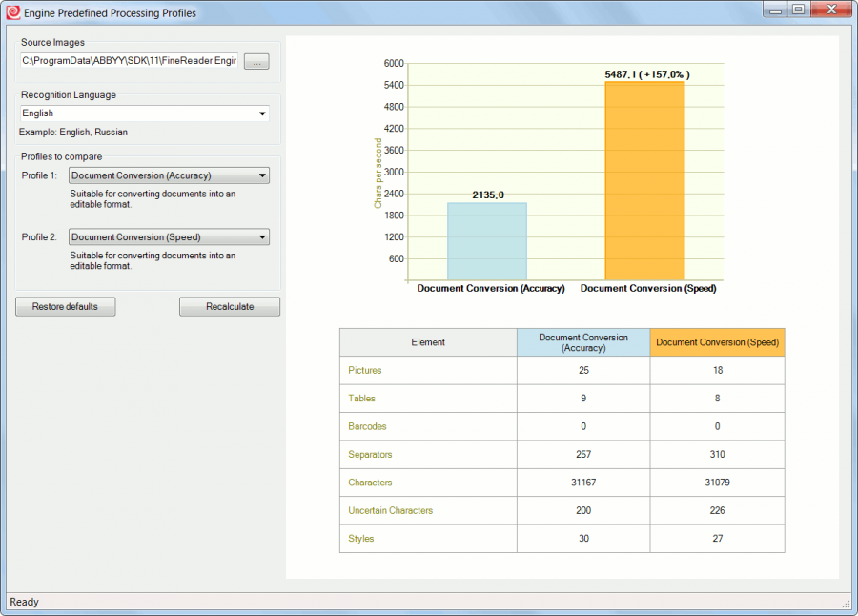Click the Document Conversion (Speed) table header
Viewport: 858px width, 616px height.
coord(717,342)
